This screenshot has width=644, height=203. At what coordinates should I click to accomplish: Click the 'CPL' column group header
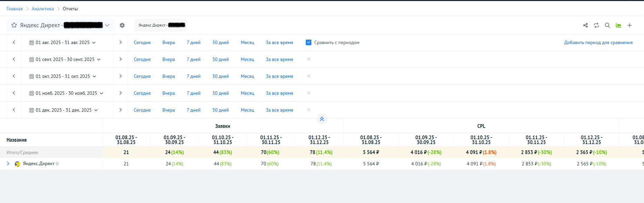click(481, 126)
